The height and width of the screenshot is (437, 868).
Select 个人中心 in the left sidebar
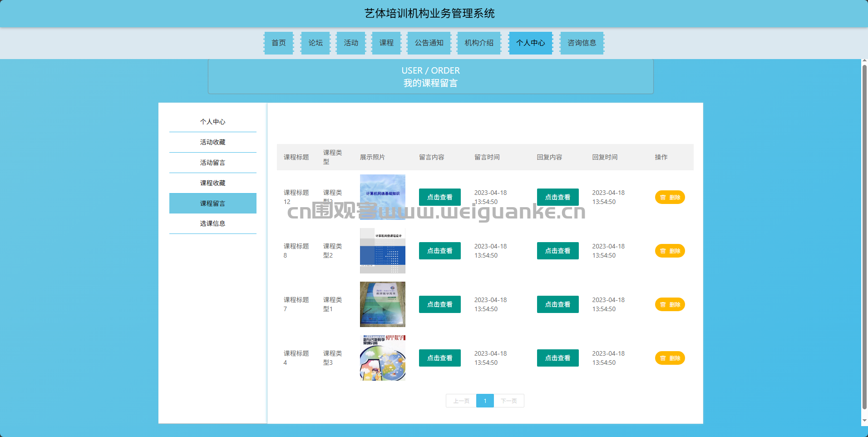(x=213, y=122)
